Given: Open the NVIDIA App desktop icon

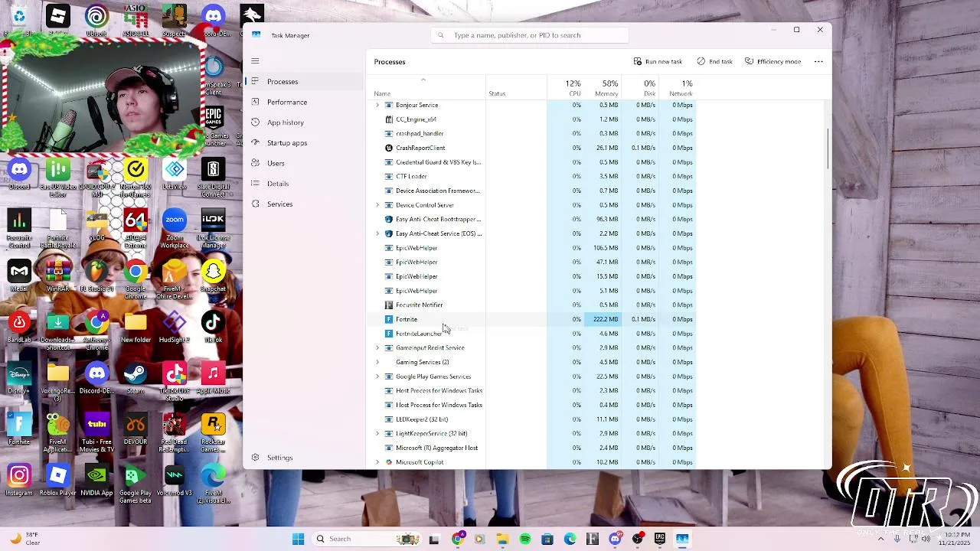Looking at the screenshot, I should click(x=96, y=481).
